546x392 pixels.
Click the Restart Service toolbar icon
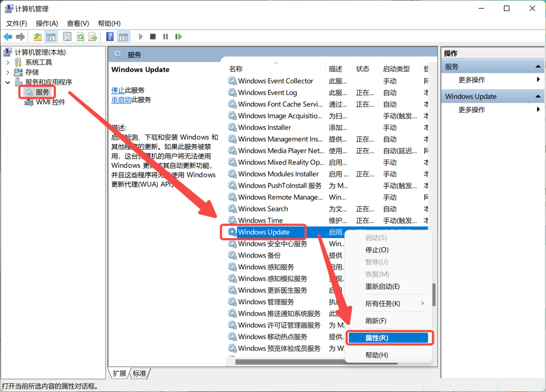coord(178,36)
